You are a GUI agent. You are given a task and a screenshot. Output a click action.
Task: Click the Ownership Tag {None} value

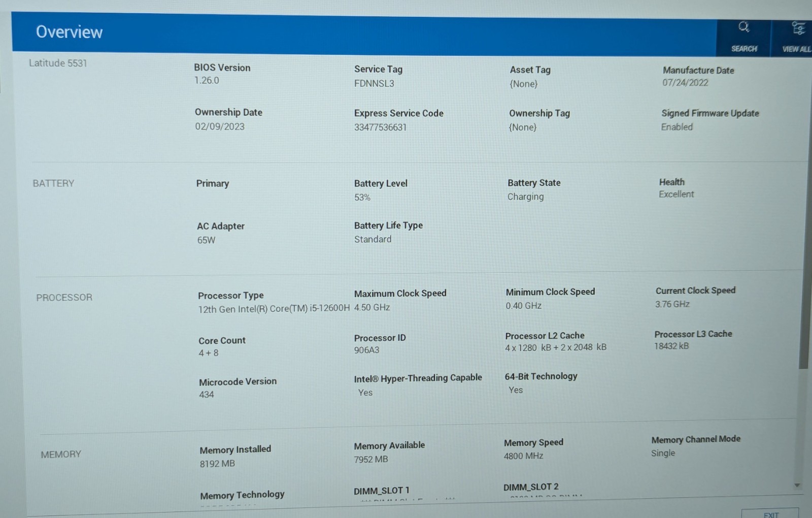523,127
